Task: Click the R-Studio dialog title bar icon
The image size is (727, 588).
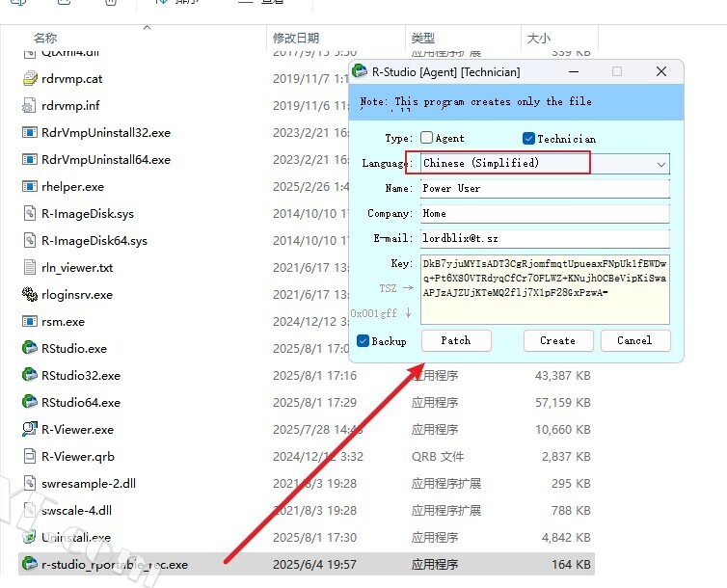Action: [360, 71]
